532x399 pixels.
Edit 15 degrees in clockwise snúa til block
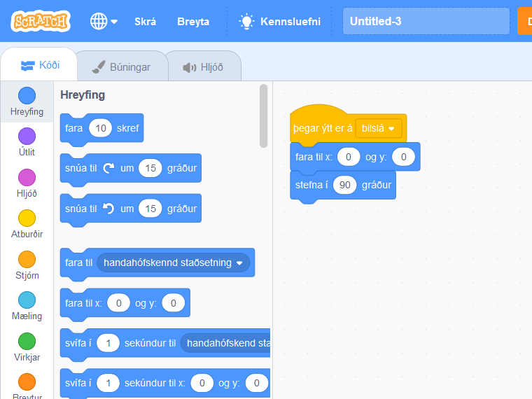pos(150,168)
